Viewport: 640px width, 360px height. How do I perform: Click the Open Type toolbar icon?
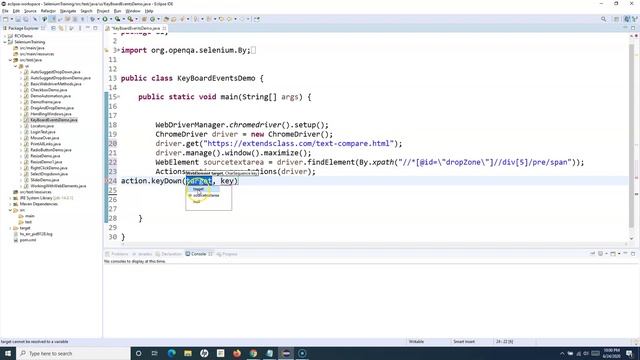point(166,19)
